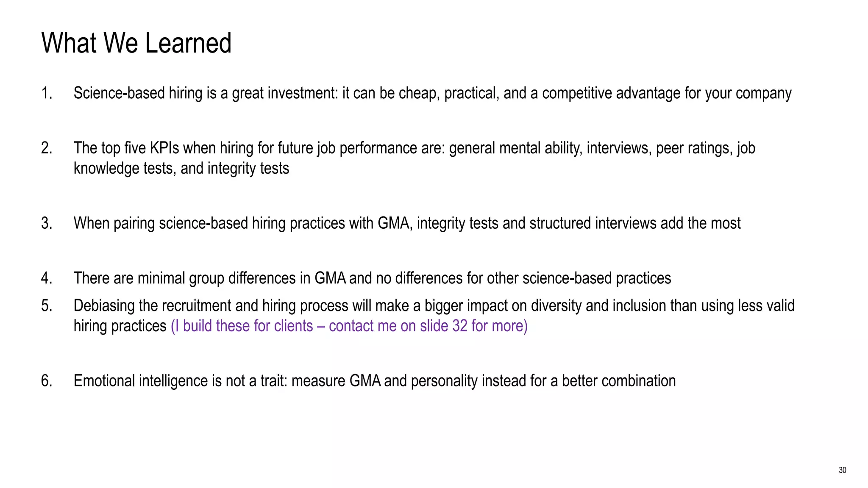
Task: Click the slide number 30
Action: click(842, 470)
